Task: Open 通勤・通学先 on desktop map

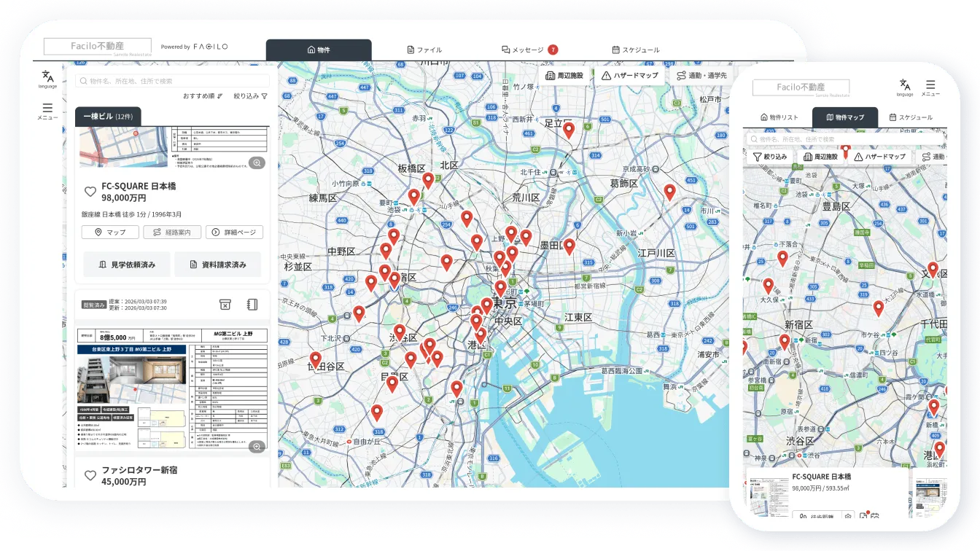Action: (x=701, y=75)
